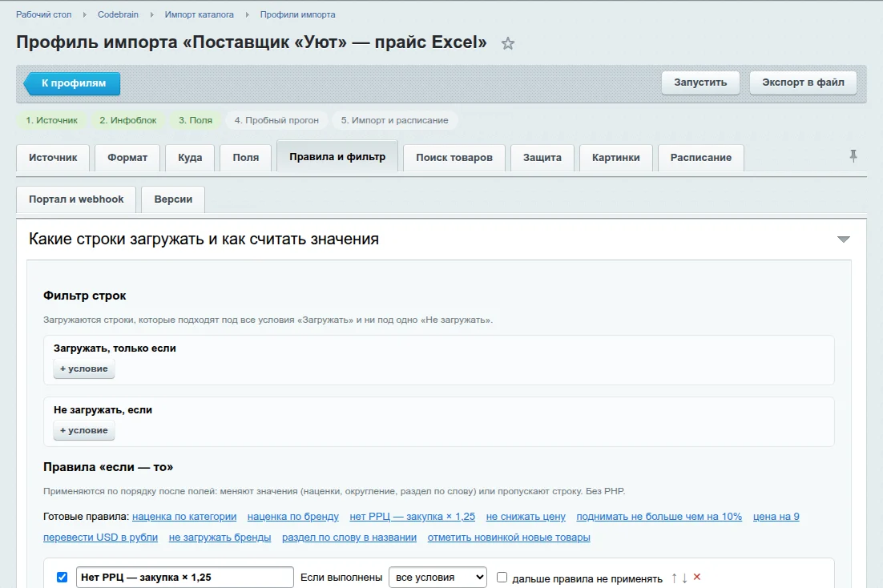The height and width of the screenshot is (588, 883).
Task: Move the «Нет РРЦ» rule down
Action: (684, 578)
